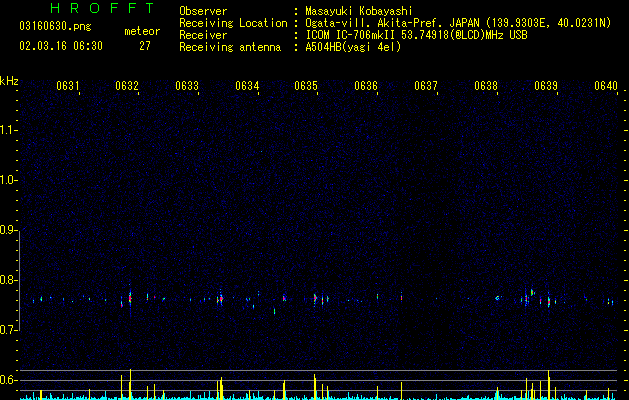Click the 0.7 kHz axis label
629x400 pixels.
coord(8,330)
